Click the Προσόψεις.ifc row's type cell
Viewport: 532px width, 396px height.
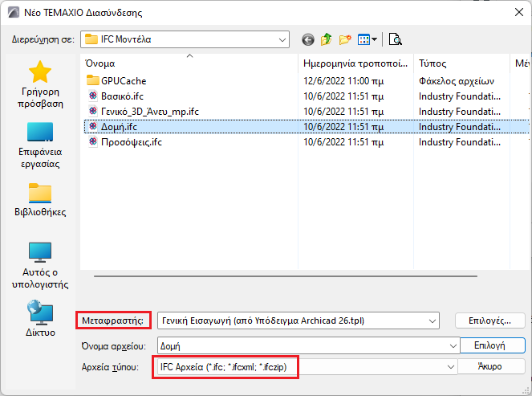(x=460, y=142)
